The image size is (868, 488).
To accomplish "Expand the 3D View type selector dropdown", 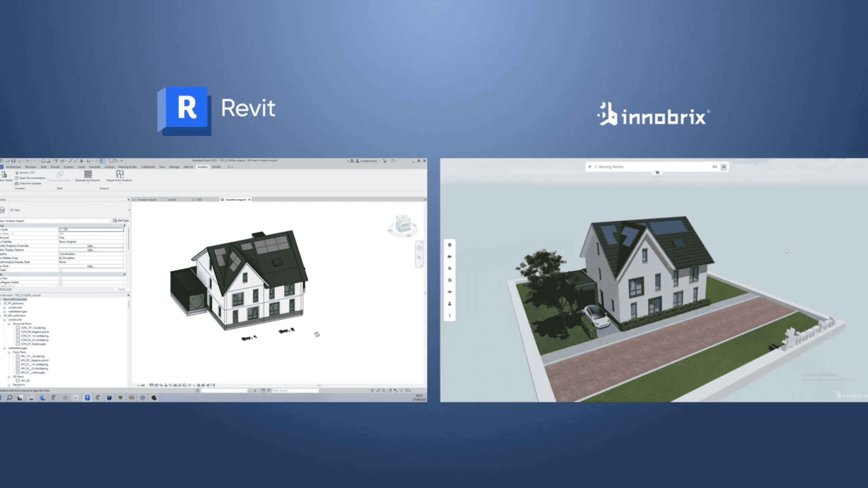I will click(129, 210).
